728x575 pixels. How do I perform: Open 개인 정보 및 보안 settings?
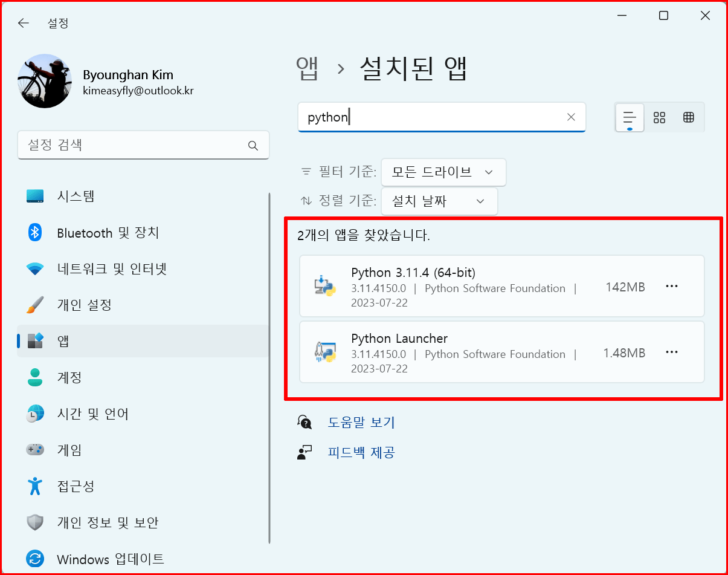pos(143,522)
